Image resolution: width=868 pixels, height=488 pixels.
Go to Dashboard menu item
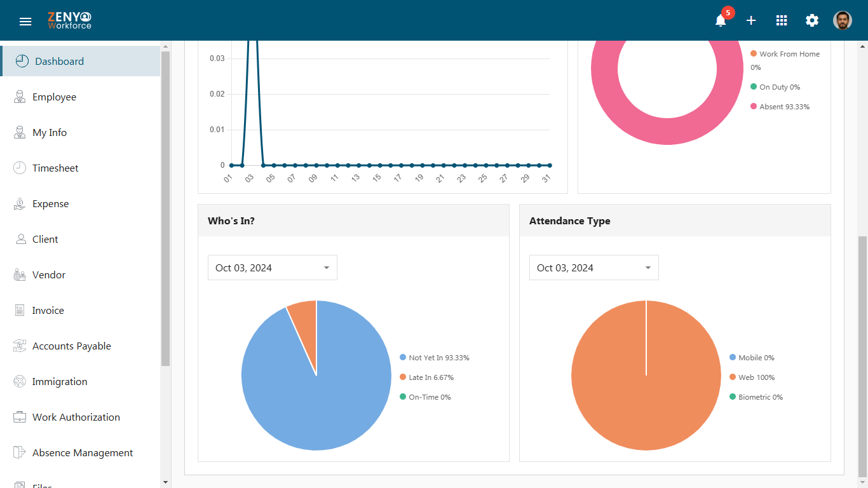[80, 61]
